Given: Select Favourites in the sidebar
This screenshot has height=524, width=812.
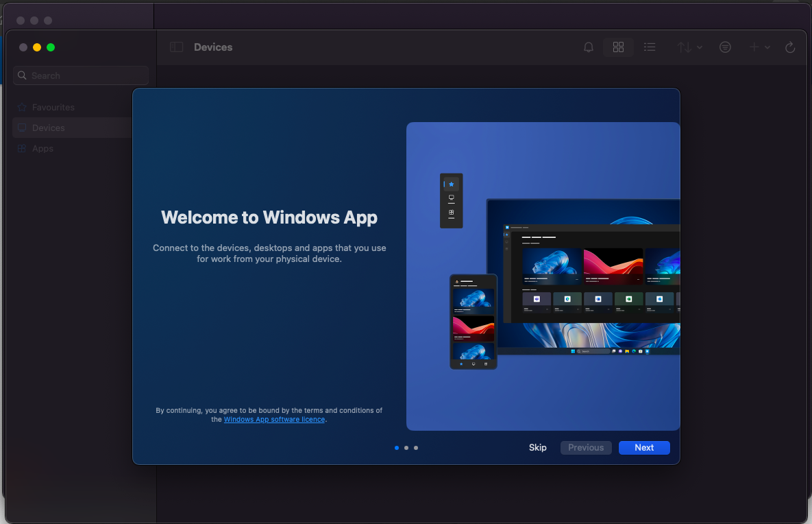Looking at the screenshot, I should point(53,107).
